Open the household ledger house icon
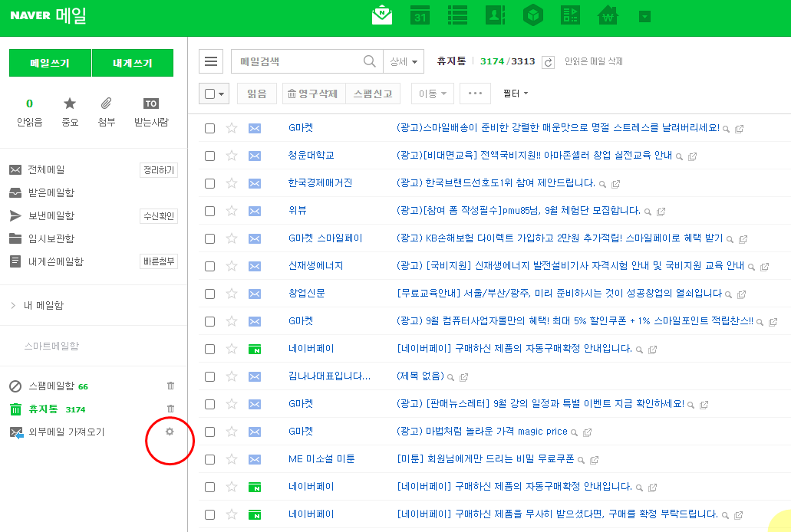 (x=608, y=15)
